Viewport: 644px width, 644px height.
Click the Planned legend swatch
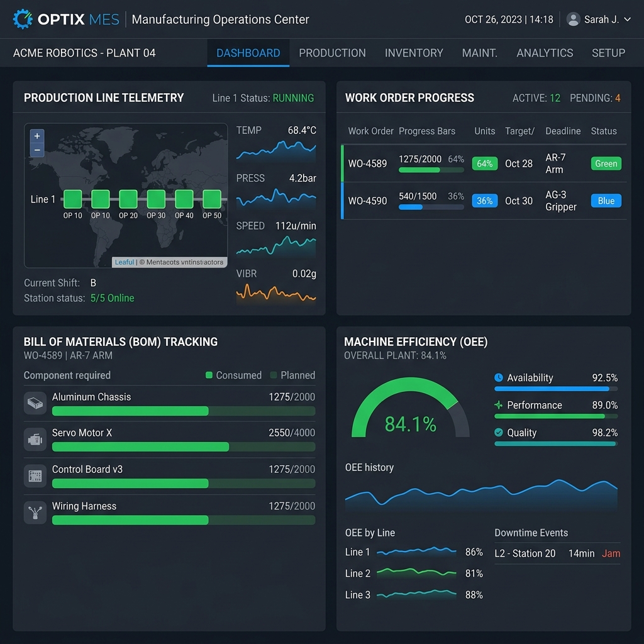coord(274,375)
